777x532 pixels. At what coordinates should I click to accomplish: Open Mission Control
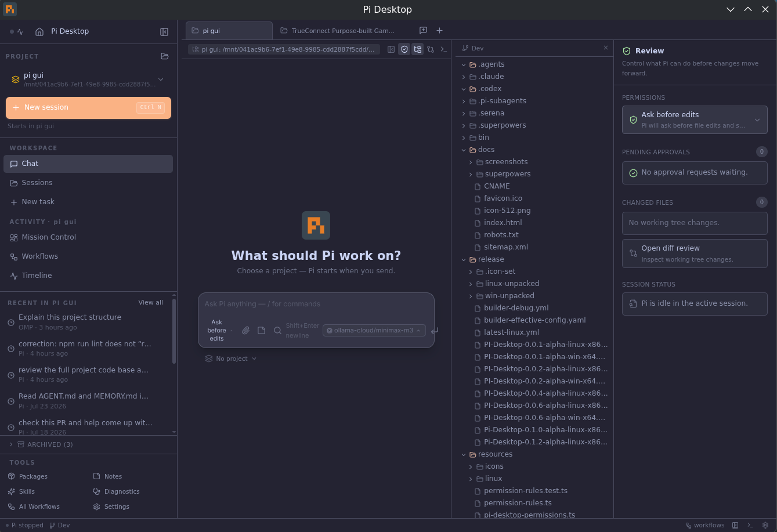tap(88, 237)
